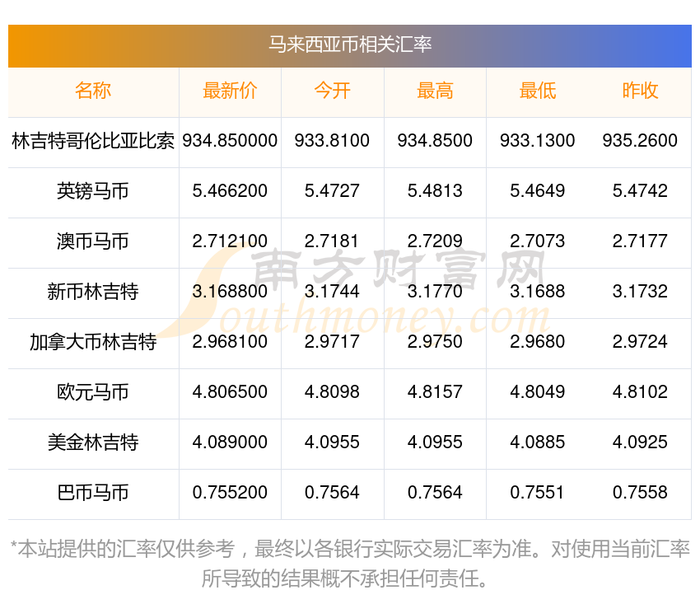Click highest value 2.9750

coord(435,342)
